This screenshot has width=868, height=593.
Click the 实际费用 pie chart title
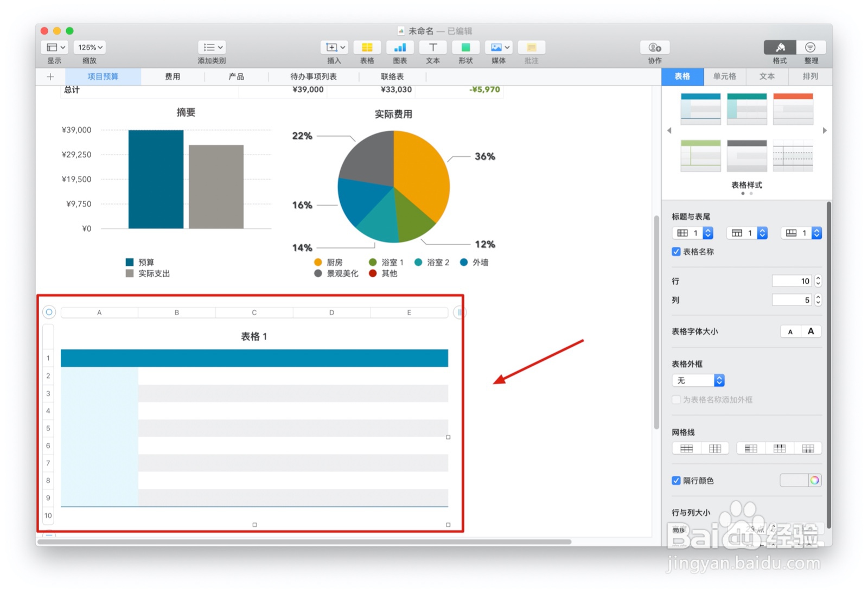[393, 114]
